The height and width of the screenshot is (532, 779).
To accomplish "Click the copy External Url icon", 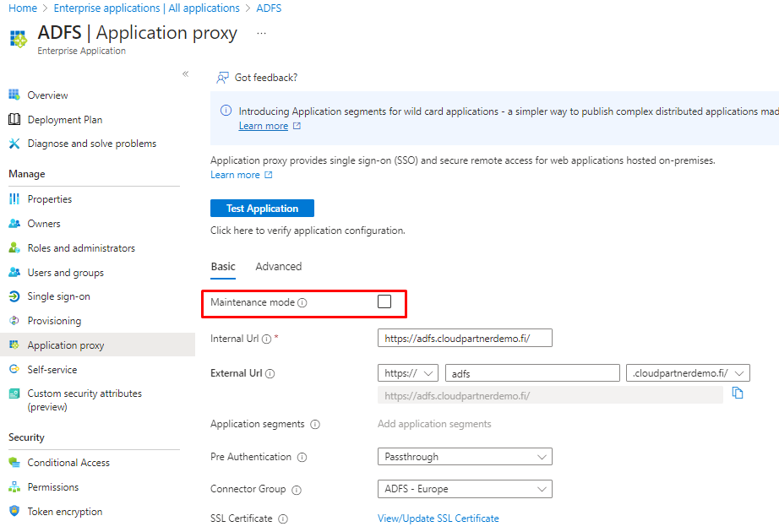I will (738, 394).
